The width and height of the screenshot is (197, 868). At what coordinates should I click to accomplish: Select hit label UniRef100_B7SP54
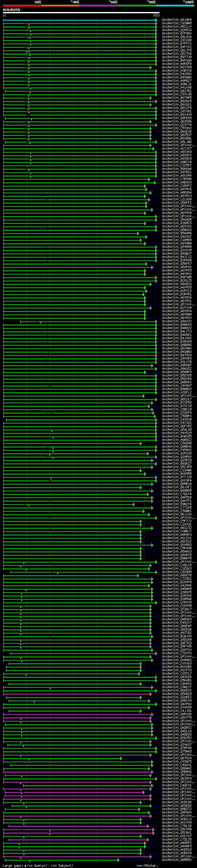pos(177,402)
